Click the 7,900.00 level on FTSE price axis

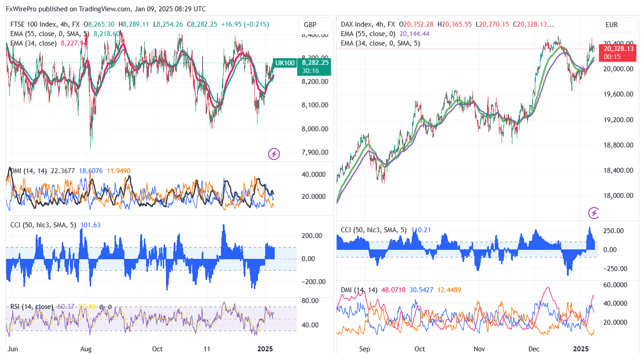pos(314,152)
